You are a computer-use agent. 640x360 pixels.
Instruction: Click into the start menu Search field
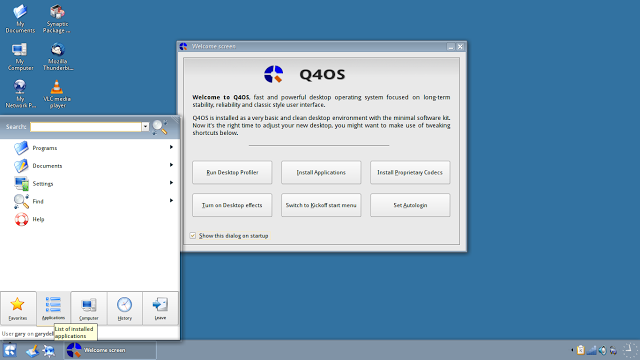coord(86,127)
